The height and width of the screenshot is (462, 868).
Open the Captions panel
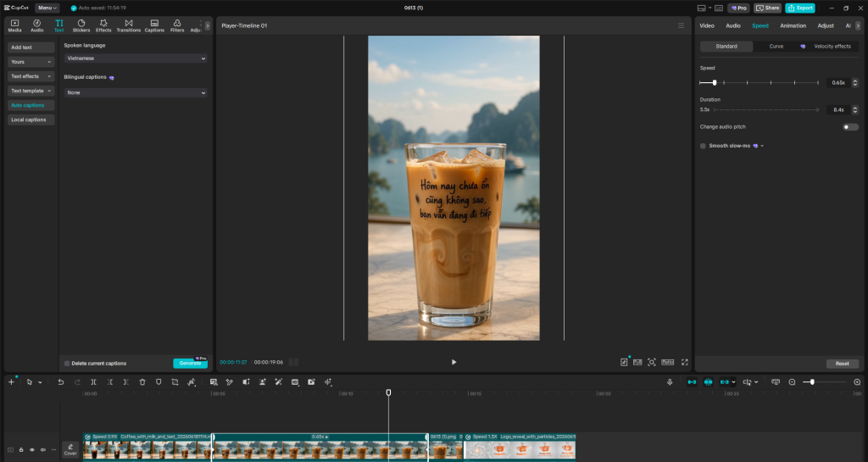(x=154, y=25)
